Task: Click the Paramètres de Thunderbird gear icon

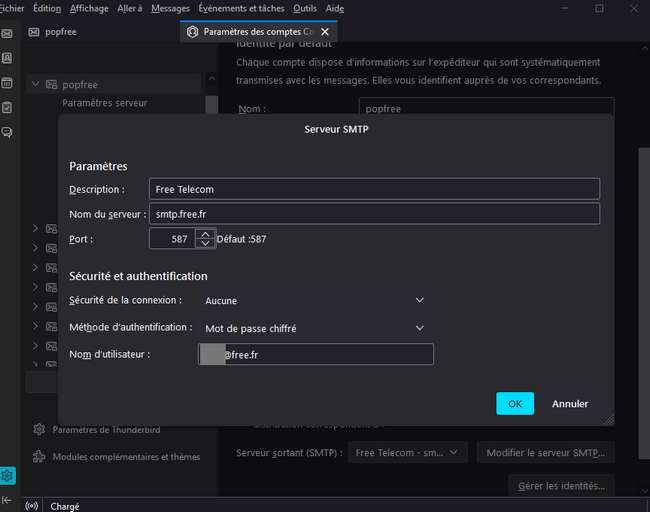Action: pyautogui.click(x=39, y=429)
